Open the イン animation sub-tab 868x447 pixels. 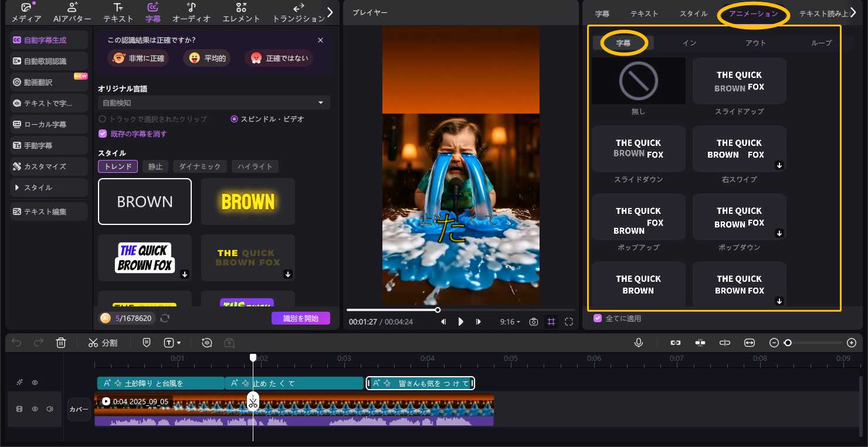[689, 43]
